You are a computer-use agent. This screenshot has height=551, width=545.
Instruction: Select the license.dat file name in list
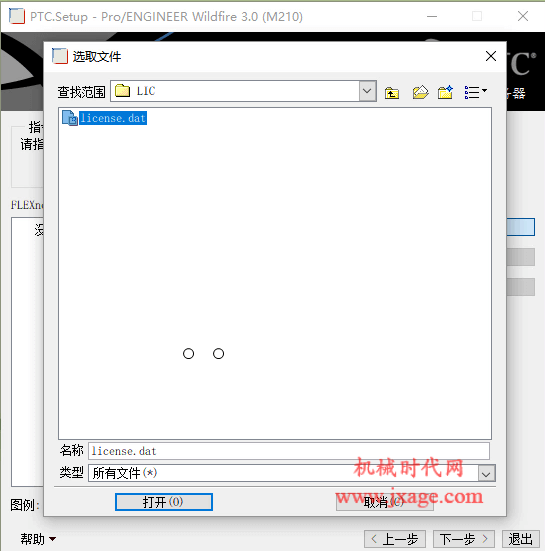tap(113, 118)
